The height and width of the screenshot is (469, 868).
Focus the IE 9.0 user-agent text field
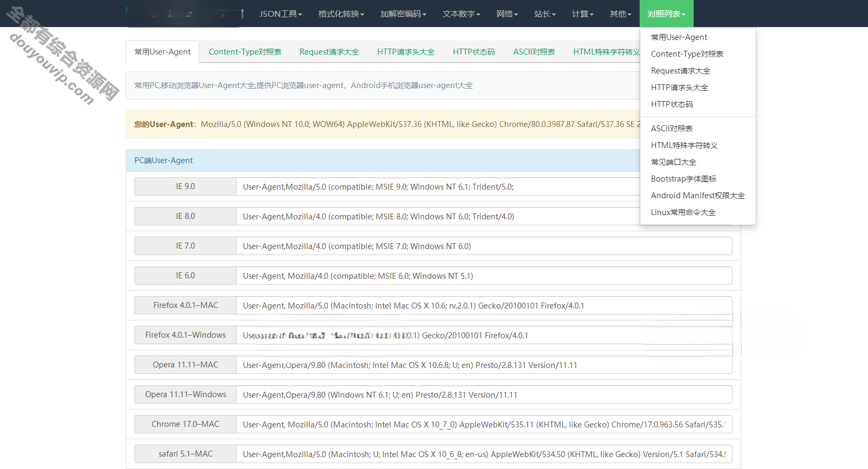click(x=438, y=186)
